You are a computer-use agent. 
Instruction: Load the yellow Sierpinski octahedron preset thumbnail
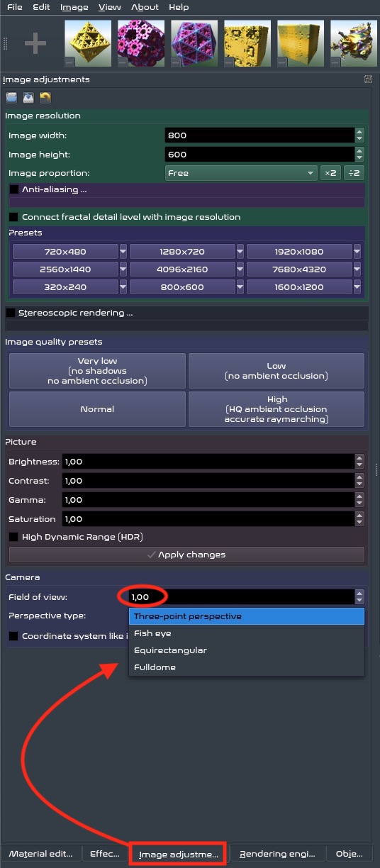(88, 43)
